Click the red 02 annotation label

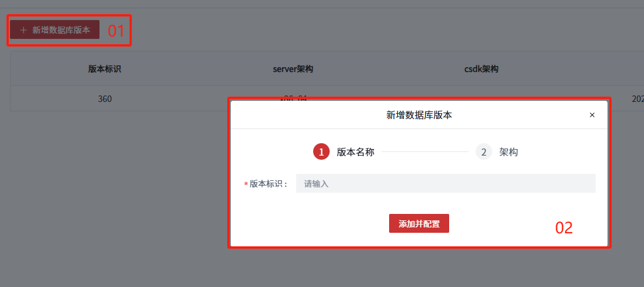[x=564, y=228]
